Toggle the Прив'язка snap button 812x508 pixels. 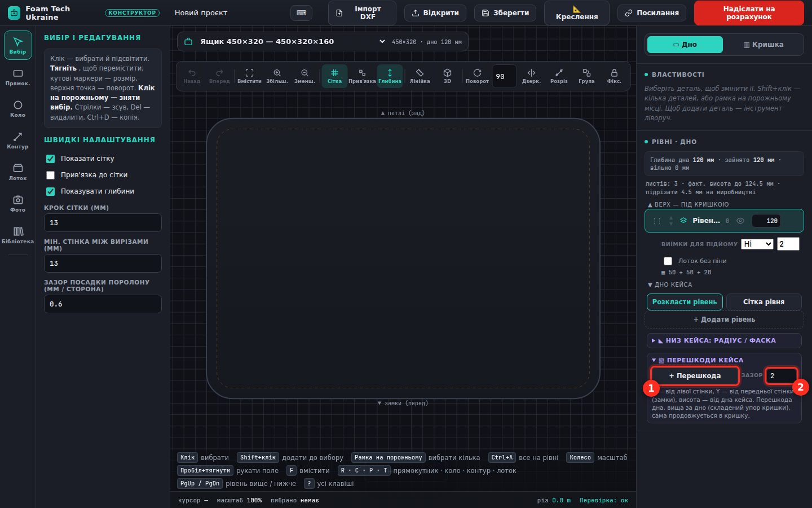(362, 76)
